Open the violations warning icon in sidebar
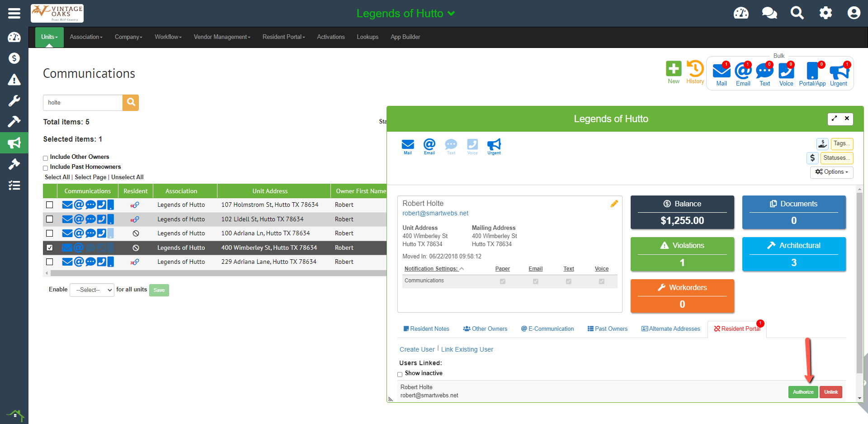The height and width of the screenshot is (424, 868). (x=14, y=80)
